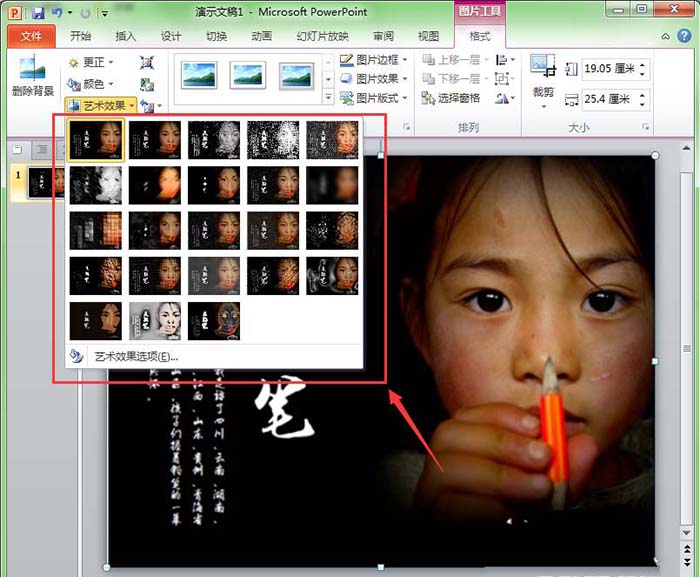Viewport: 700px width, 577px height.
Task: Open the 文件 tab
Action: click(x=31, y=36)
